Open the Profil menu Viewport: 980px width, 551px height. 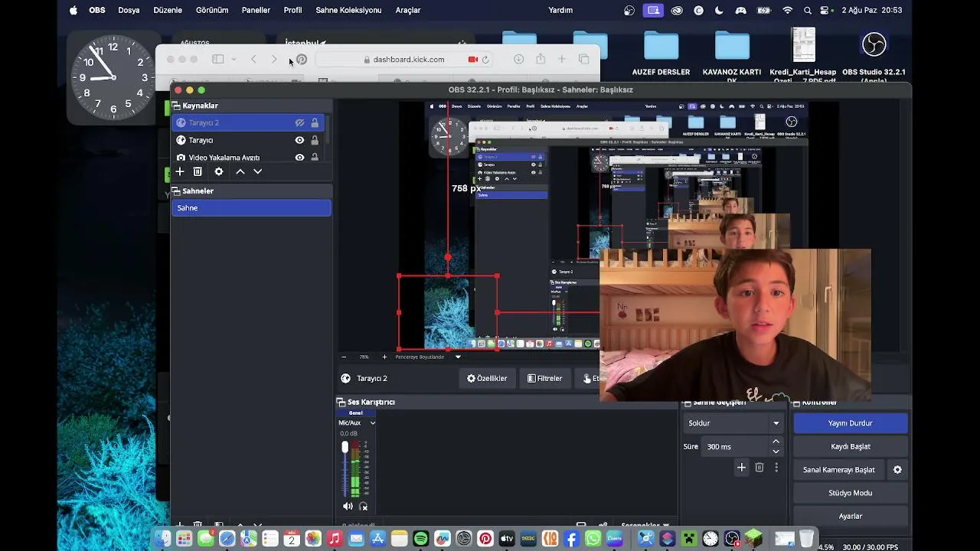pyautogui.click(x=292, y=10)
